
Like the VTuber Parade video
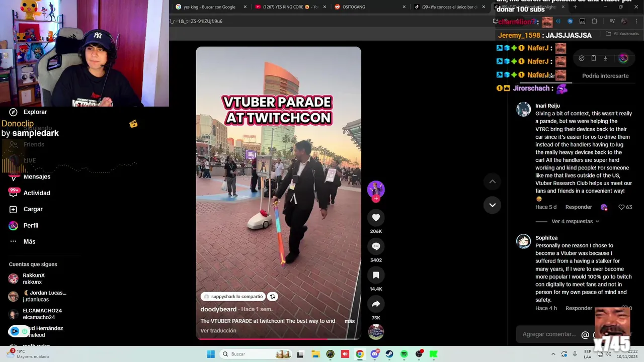376,217
